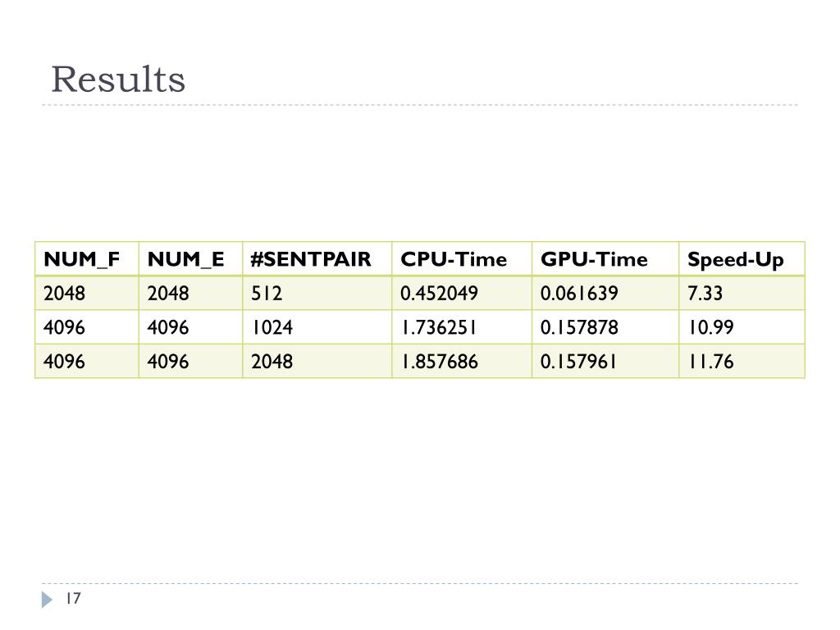
Task: Click the CPU-Time column header
Action: coord(454,259)
